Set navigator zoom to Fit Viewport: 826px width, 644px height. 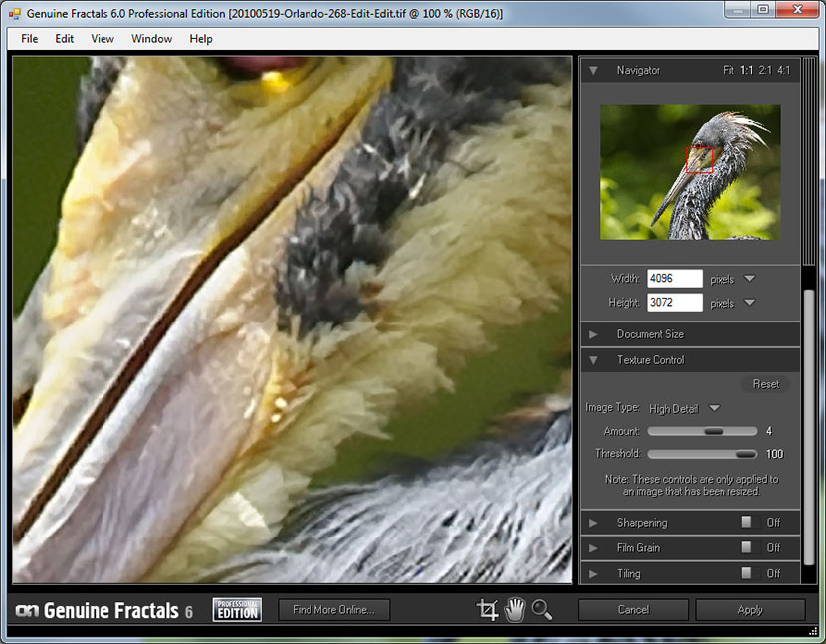tap(728, 71)
